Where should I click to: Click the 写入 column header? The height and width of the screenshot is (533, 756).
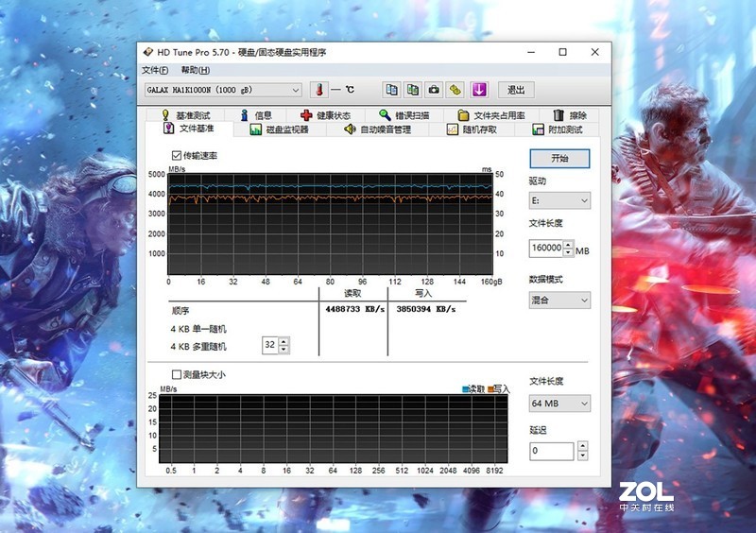423,294
